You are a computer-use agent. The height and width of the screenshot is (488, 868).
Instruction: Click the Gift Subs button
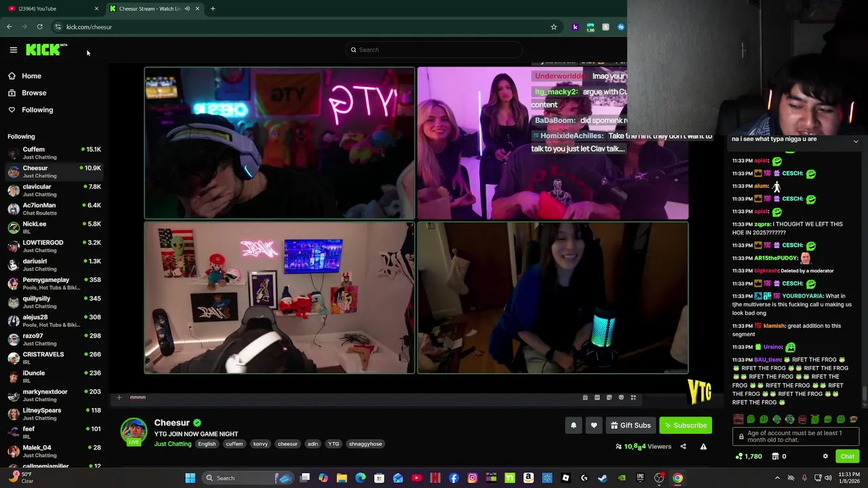point(631,426)
